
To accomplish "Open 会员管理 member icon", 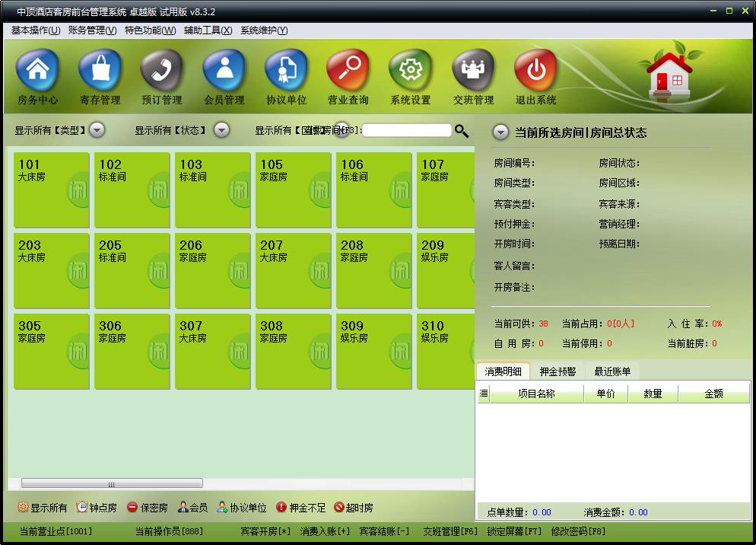I will [224, 71].
